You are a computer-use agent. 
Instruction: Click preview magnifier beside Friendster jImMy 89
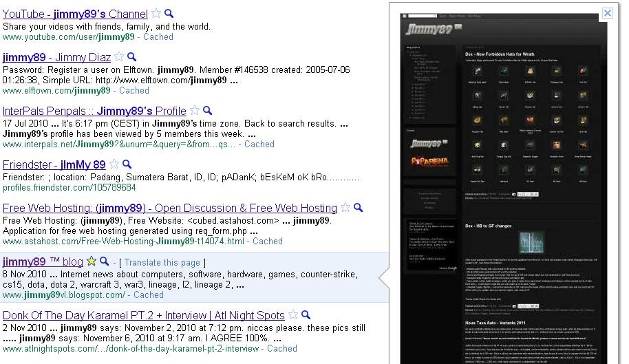click(x=127, y=164)
